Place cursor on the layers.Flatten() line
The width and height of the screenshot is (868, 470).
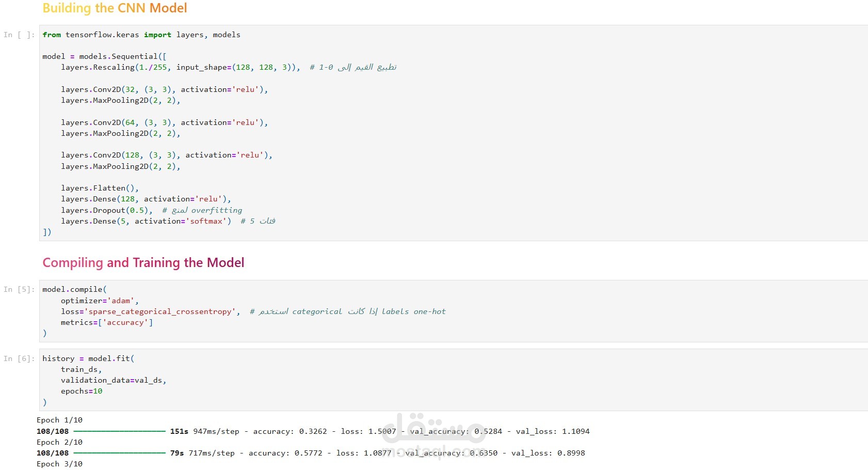point(100,188)
